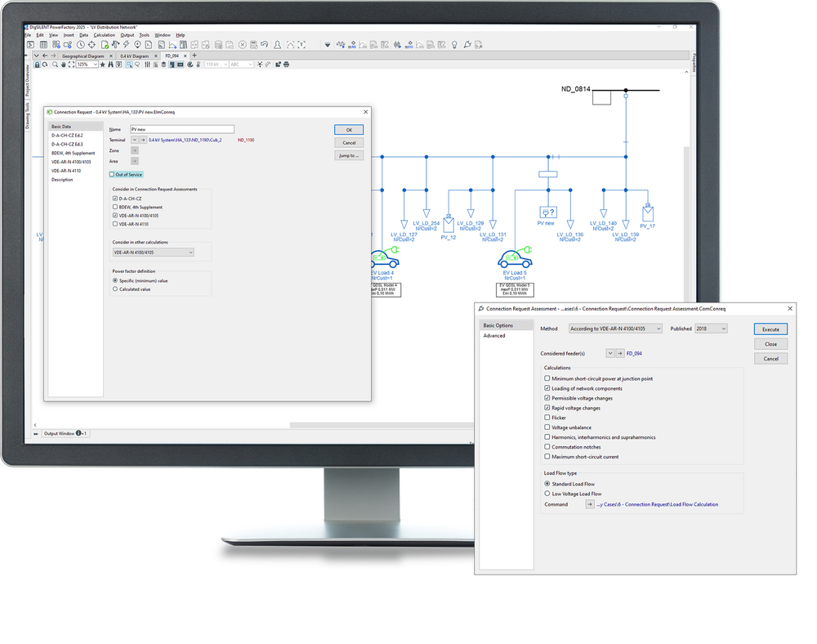This screenshot has height=644, width=817.
Task: Uncheck Rapid voltage changes
Action: pos(547,408)
